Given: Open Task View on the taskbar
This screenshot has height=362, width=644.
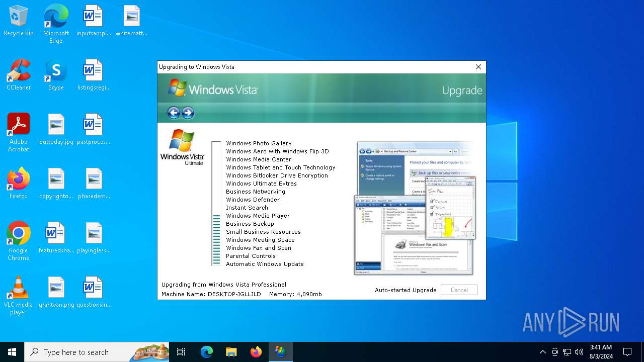Looking at the screenshot, I should pos(181,352).
